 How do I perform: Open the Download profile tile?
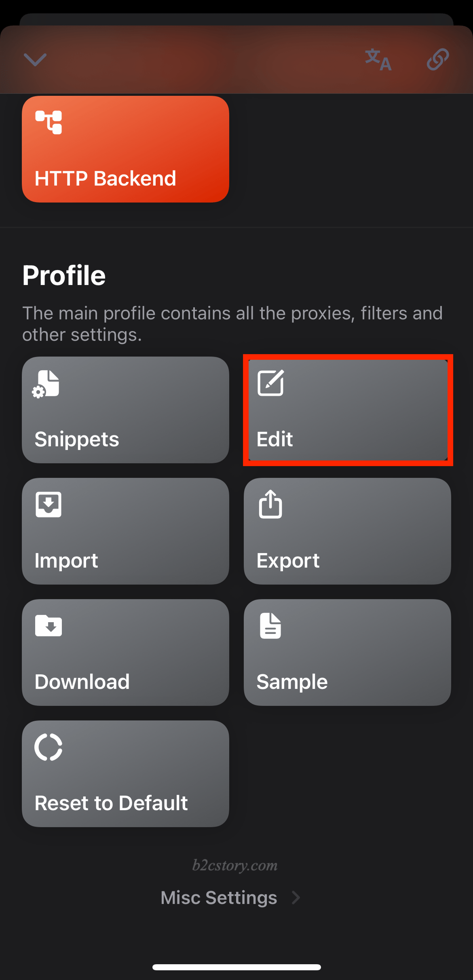(125, 653)
